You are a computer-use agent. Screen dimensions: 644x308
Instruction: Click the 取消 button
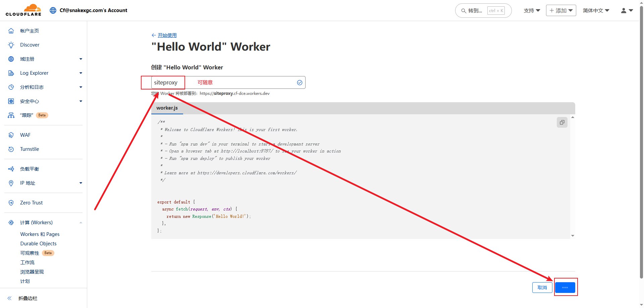(x=542, y=288)
